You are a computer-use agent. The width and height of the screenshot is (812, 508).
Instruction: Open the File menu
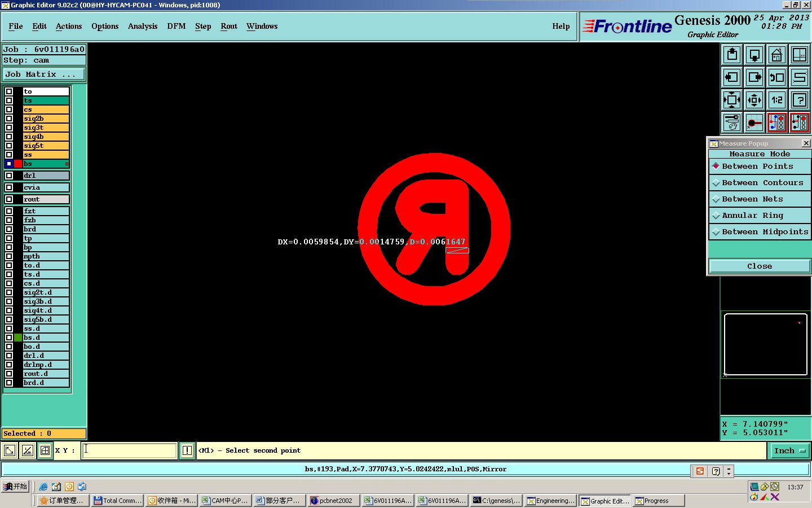tap(16, 27)
